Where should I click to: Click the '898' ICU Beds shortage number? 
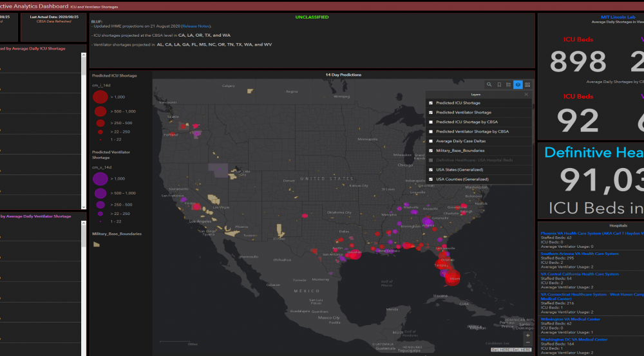pos(578,62)
